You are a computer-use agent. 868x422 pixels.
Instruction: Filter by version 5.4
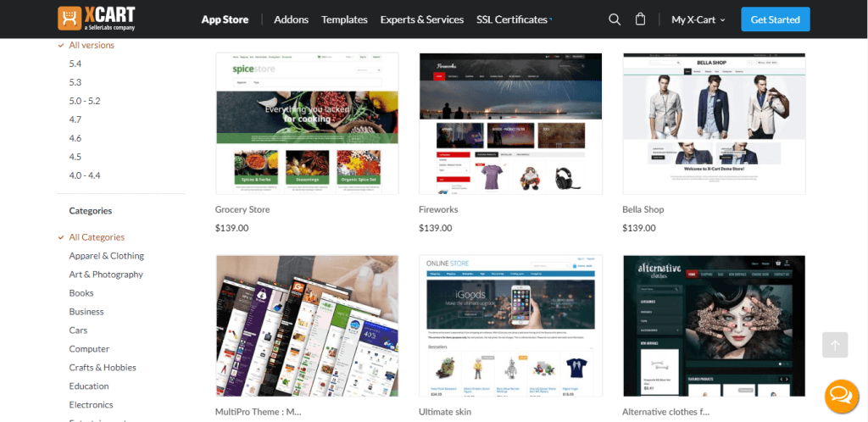[x=75, y=64]
